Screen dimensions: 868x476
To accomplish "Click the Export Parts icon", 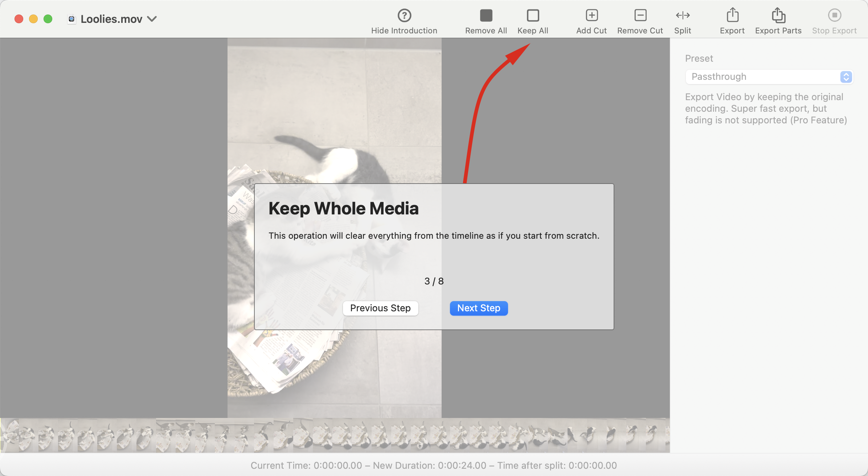I will pos(778,16).
